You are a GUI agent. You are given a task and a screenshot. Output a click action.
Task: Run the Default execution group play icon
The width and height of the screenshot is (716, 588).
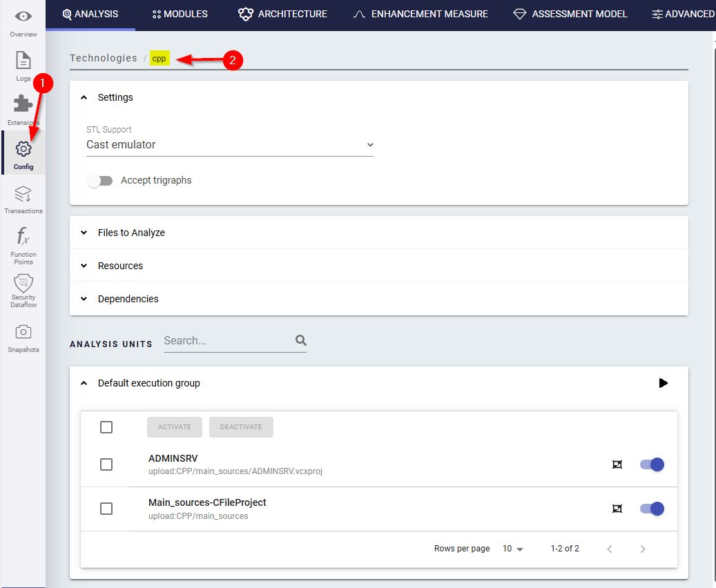(x=663, y=383)
